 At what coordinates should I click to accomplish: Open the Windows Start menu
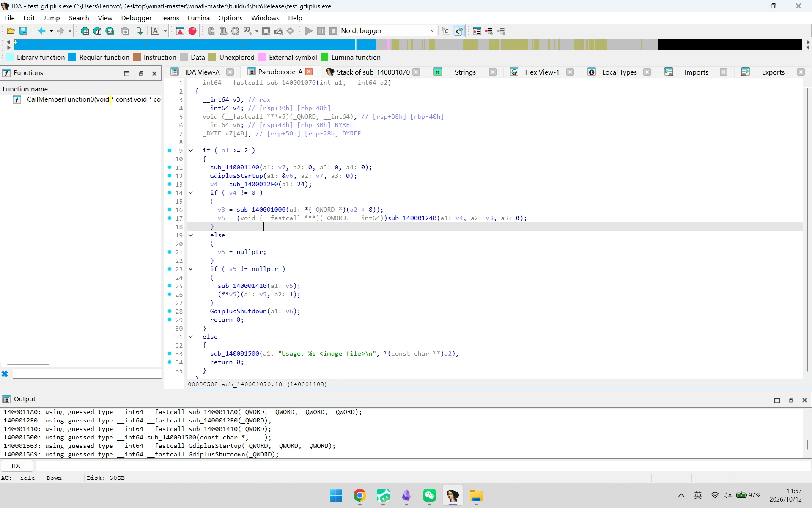point(336,495)
